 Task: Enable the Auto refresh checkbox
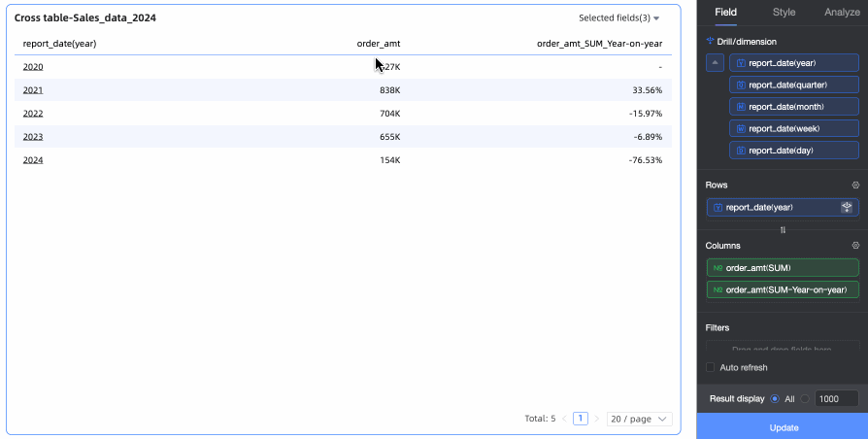[711, 367]
